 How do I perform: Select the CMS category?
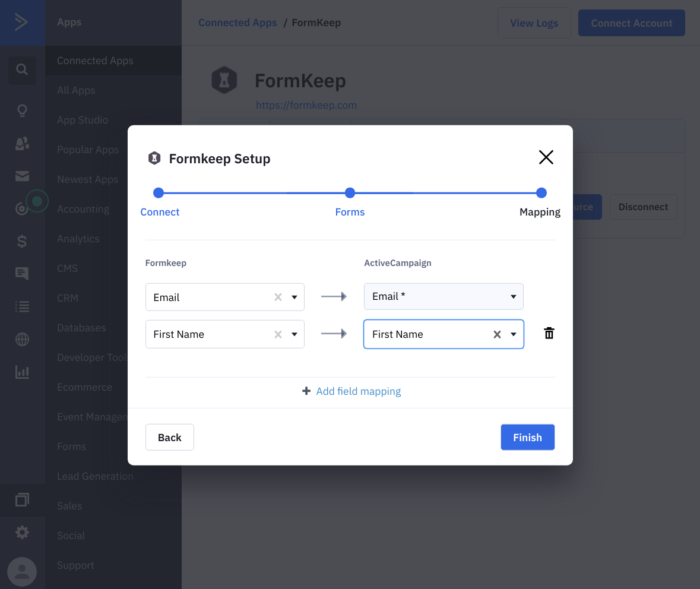(x=68, y=268)
